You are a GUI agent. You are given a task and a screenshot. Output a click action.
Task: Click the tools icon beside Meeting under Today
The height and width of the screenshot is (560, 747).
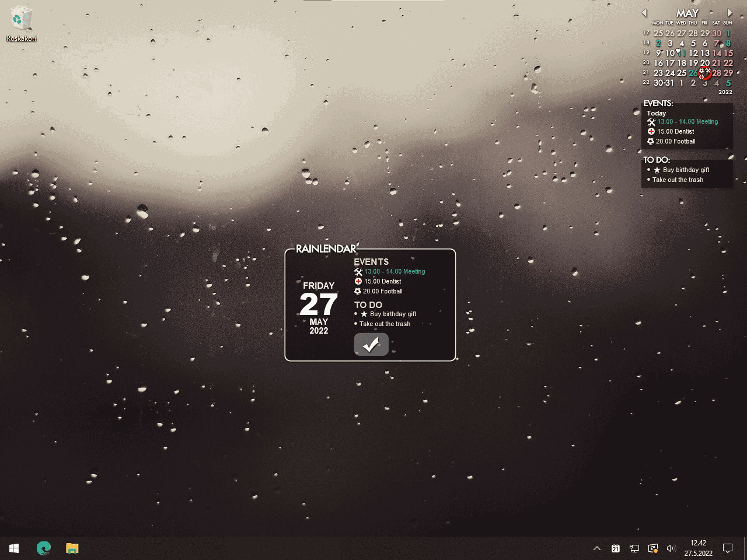pos(651,122)
